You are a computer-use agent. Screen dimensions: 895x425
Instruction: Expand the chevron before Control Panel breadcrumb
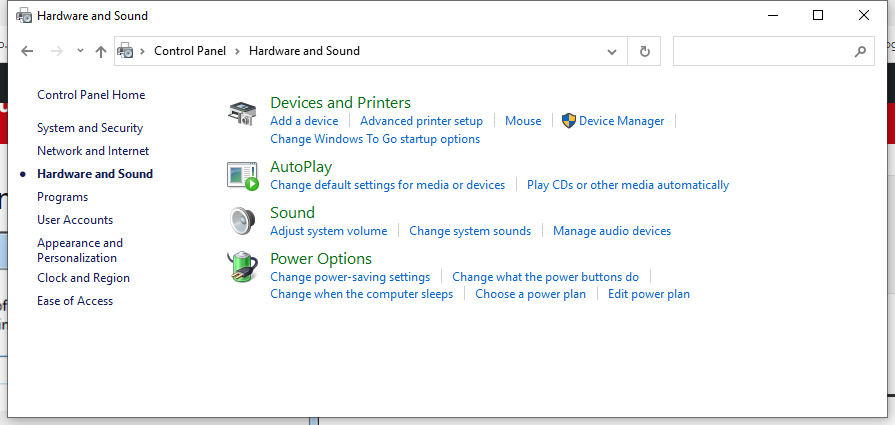point(143,51)
